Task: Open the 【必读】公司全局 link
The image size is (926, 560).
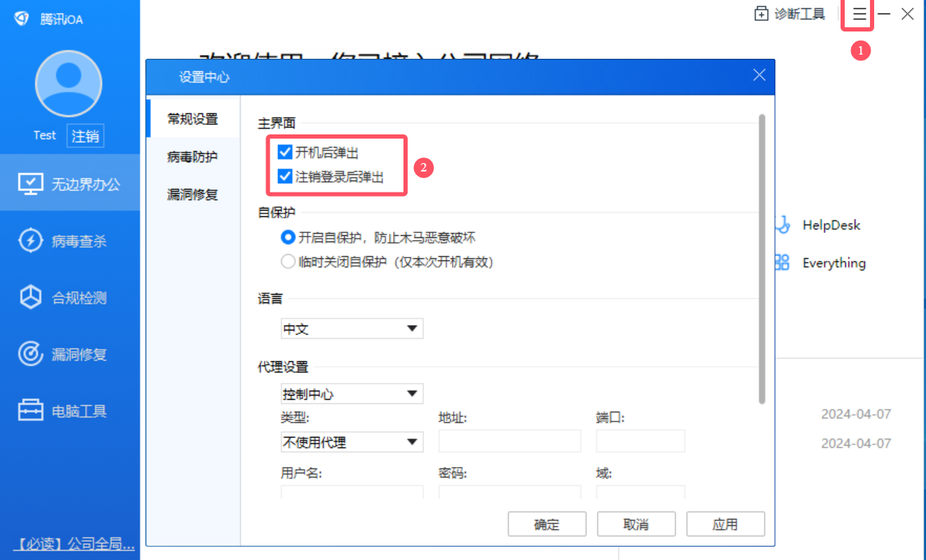Action: (76, 544)
